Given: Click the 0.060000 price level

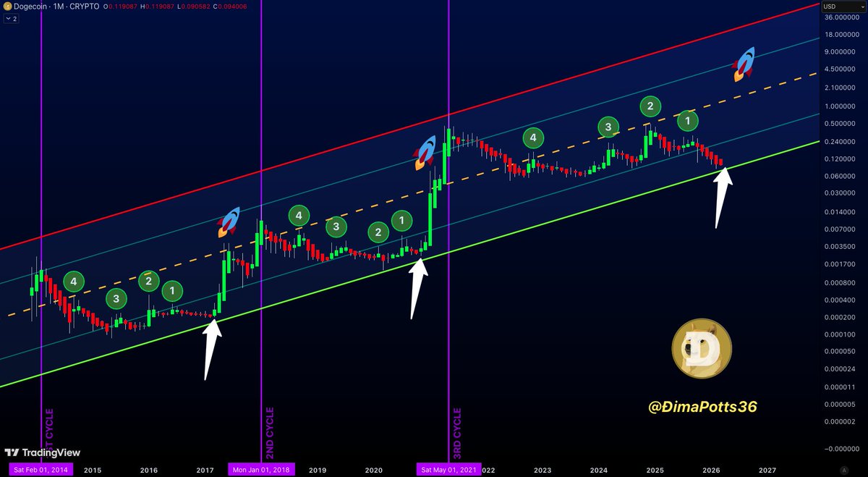Looking at the screenshot, I should coord(841,177).
